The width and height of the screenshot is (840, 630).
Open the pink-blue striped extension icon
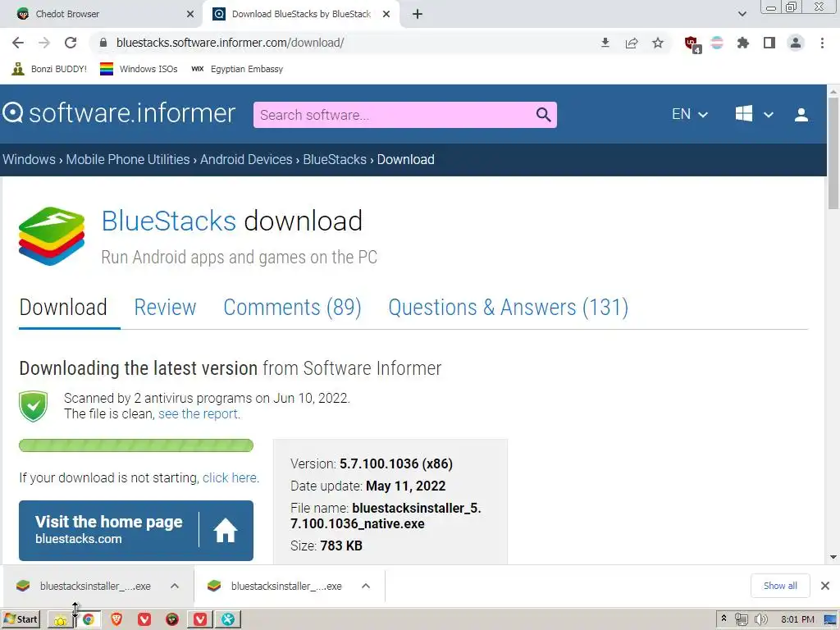click(x=717, y=43)
